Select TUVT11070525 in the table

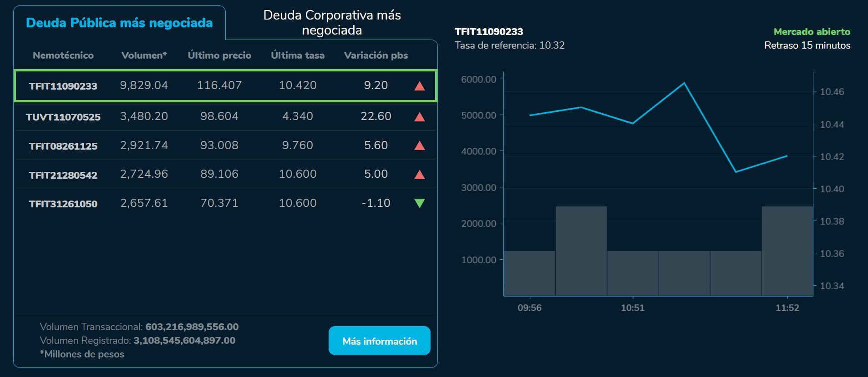click(x=63, y=117)
